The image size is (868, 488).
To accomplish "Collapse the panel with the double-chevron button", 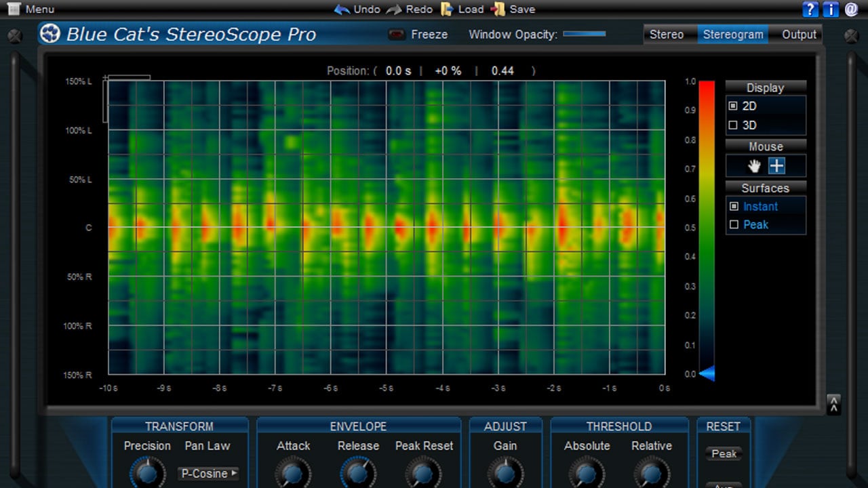I will (x=834, y=405).
